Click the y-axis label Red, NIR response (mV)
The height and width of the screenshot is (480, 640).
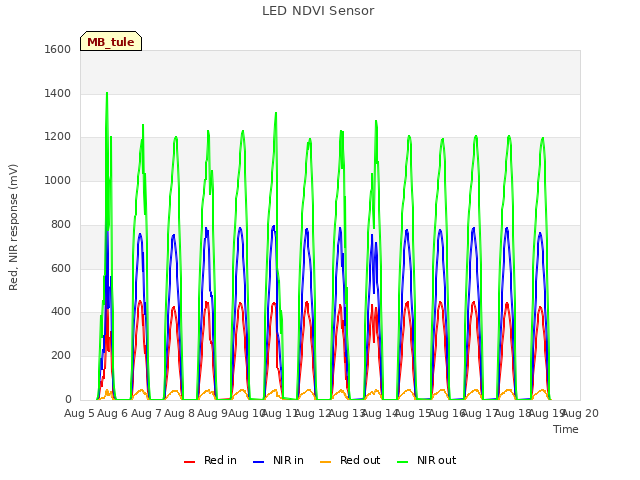click(x=13, y=227)
